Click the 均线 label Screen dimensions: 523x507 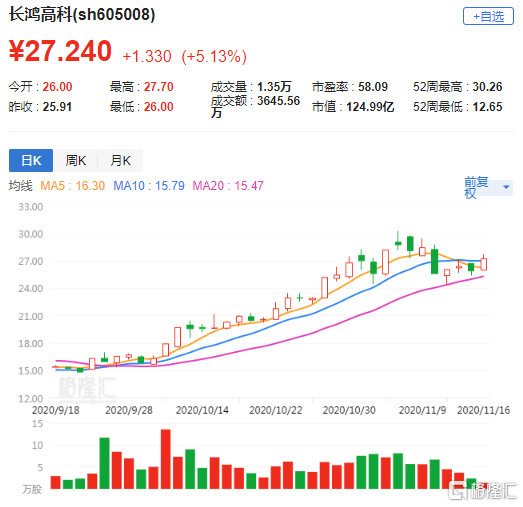[x=21, y=186]
